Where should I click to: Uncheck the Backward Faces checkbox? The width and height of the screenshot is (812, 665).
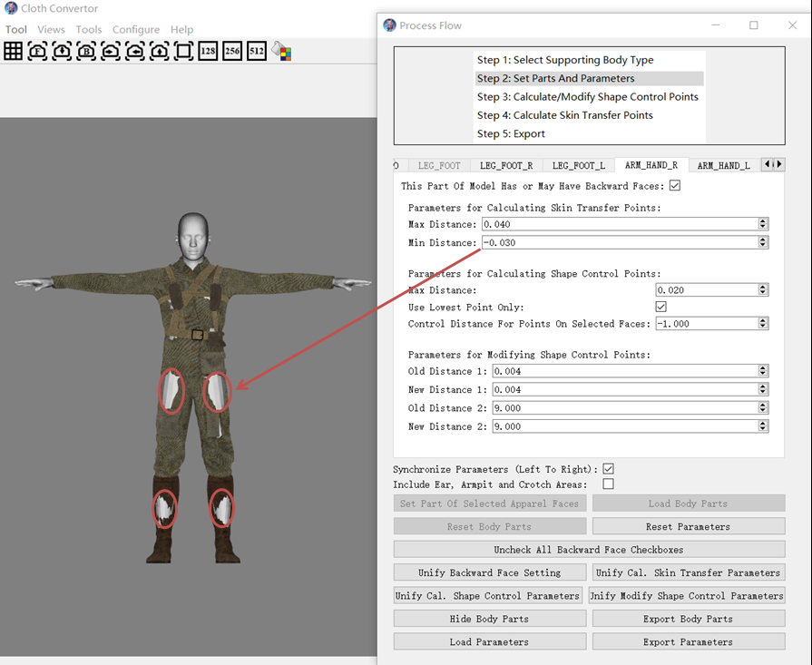click(674, 186)
